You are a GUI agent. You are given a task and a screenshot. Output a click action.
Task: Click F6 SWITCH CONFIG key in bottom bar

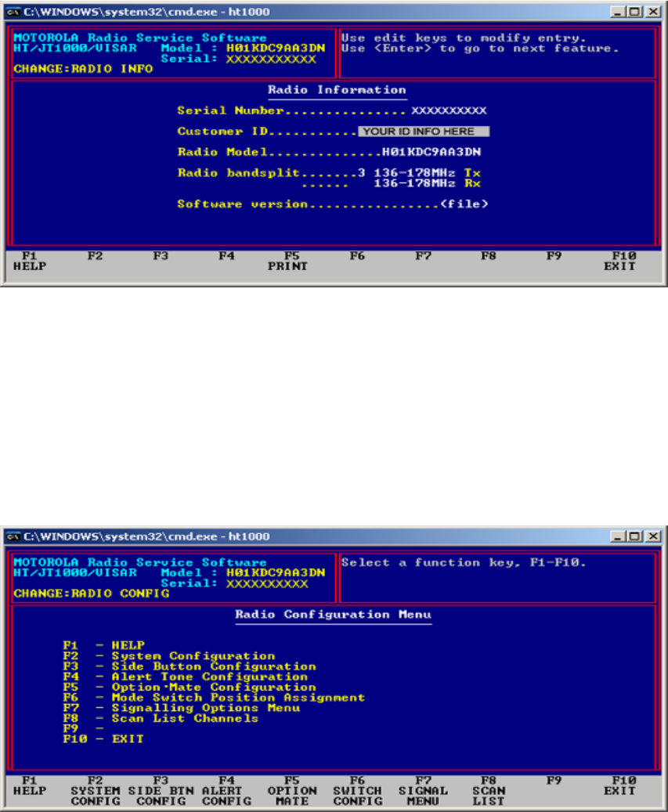(357, 791)
